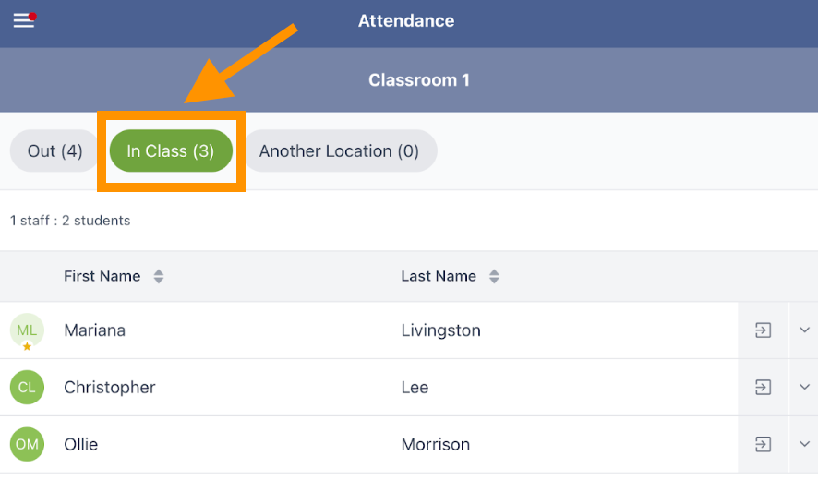Screen dimensions: 818x504
Task: Select the In Class (3) tab
Action: click(171, 151)
